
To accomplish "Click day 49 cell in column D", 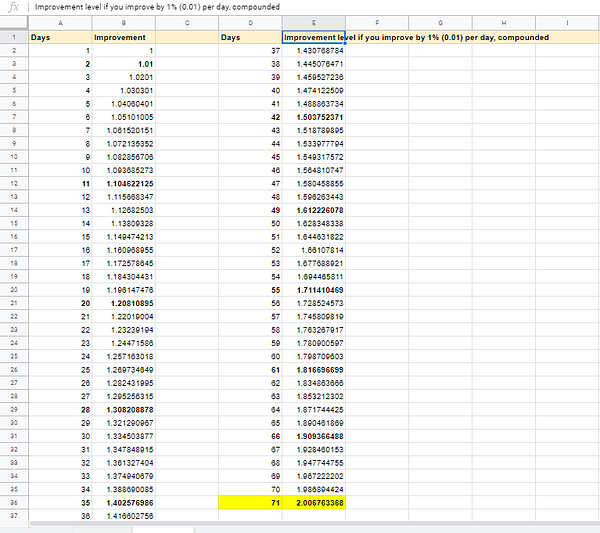I will [x=250, y=210].
